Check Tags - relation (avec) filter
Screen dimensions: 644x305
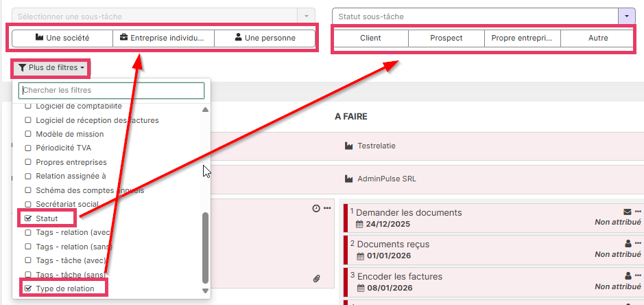(x=28, y=233)
